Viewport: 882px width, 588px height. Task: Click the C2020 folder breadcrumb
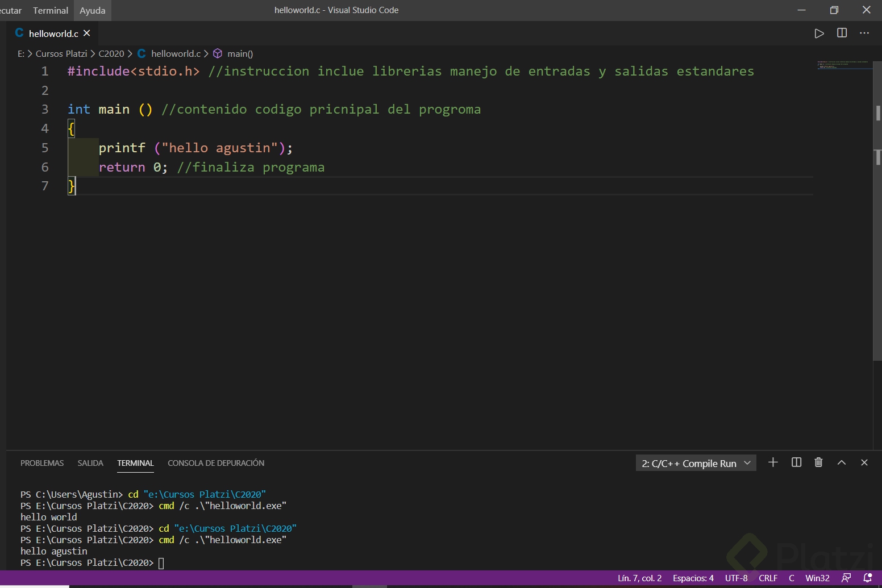click(x=111, y=53)
